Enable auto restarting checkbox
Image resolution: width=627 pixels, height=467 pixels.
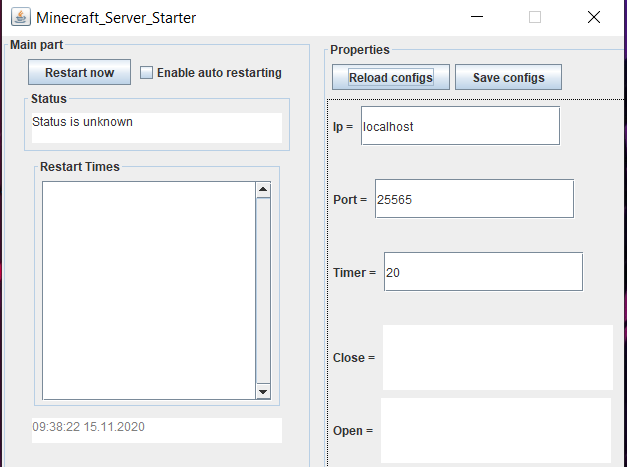click(147, 73)
